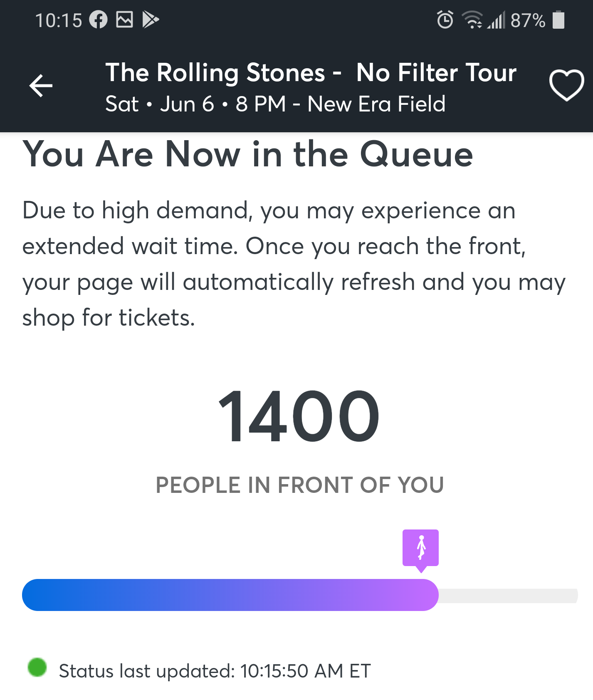593x700 pixels.
Task: Tap the Wi-Fi status icon
Action: [x=472, y=20]
